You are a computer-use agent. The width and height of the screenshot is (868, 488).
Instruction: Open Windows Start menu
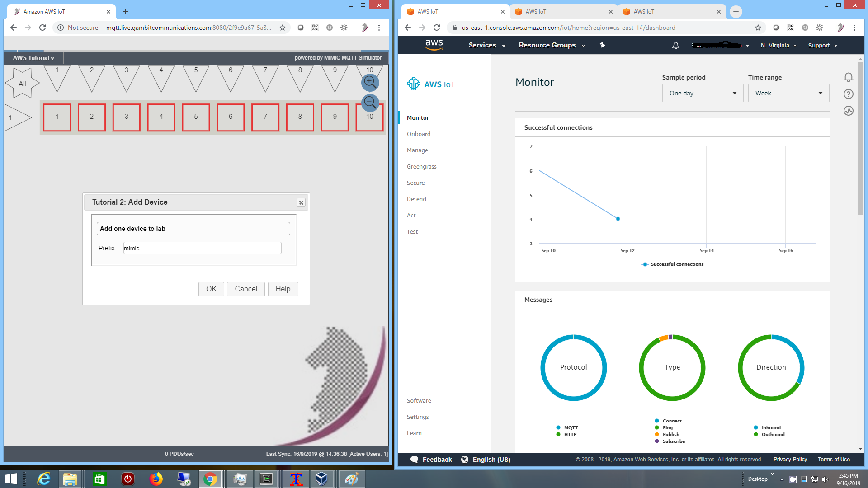click(11, 479)
